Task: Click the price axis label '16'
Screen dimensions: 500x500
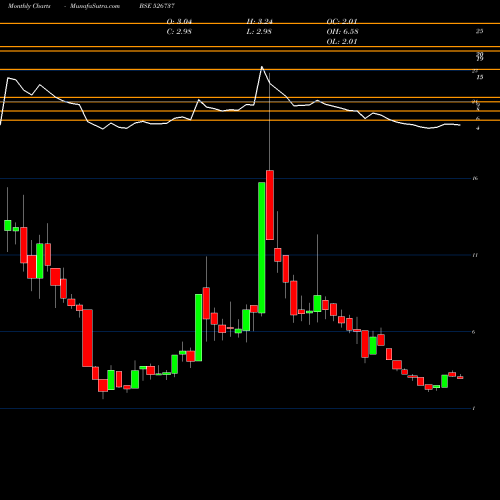Action: coord(475,178)
